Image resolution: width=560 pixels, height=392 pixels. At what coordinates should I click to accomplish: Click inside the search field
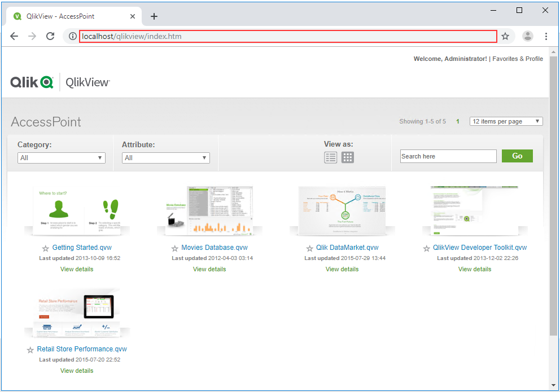[448, 156]
